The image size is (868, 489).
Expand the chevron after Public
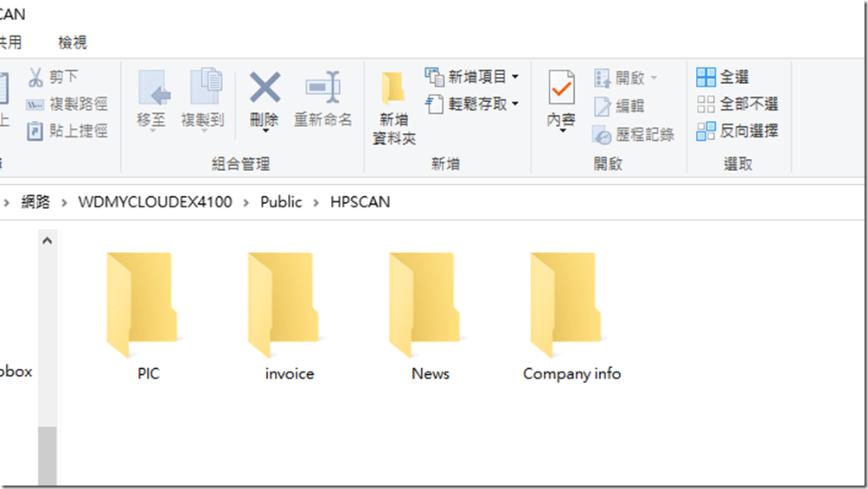click(x=316, y=203)
